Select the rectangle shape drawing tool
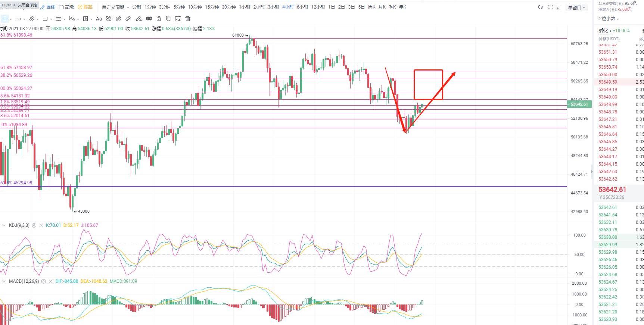The width and height of the screenshot is (644, 325). 45,19
